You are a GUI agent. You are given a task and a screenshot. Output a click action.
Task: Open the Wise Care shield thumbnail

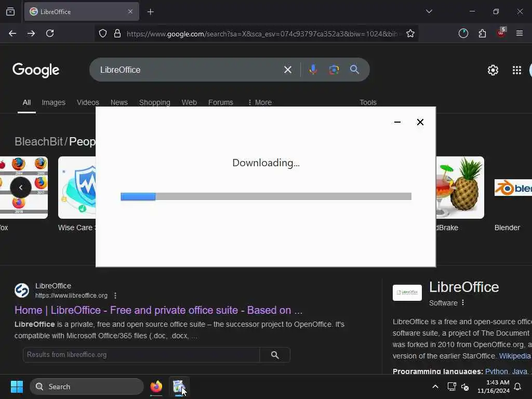[77, 187]
